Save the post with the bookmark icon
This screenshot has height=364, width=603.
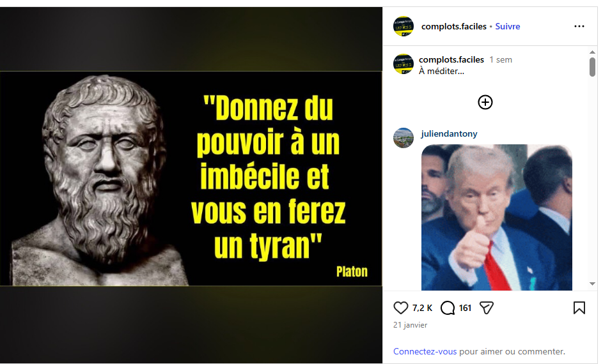[579, 308]
